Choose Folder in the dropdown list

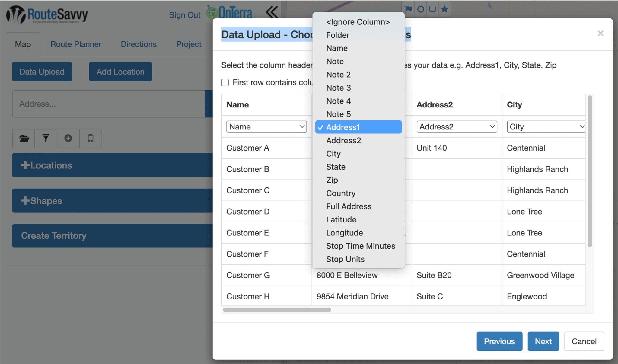[x=358, y=35]
